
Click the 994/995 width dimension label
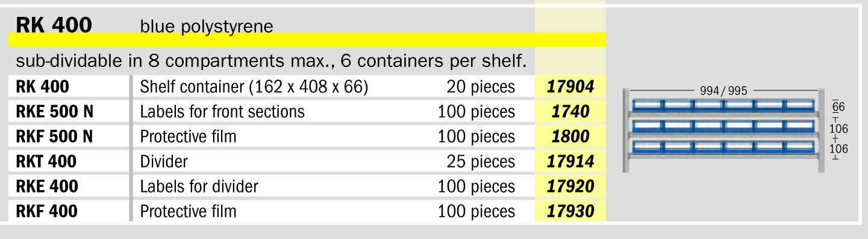click(x=723, y=91)
